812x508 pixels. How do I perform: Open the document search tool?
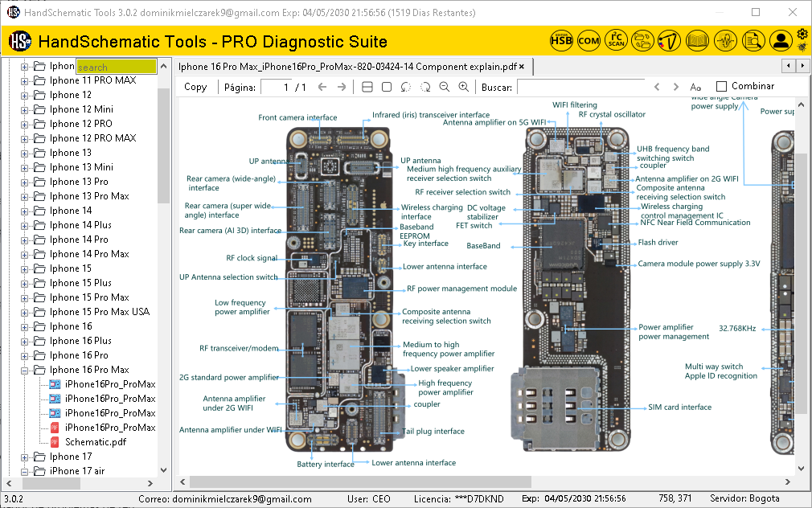coord(753,40)
